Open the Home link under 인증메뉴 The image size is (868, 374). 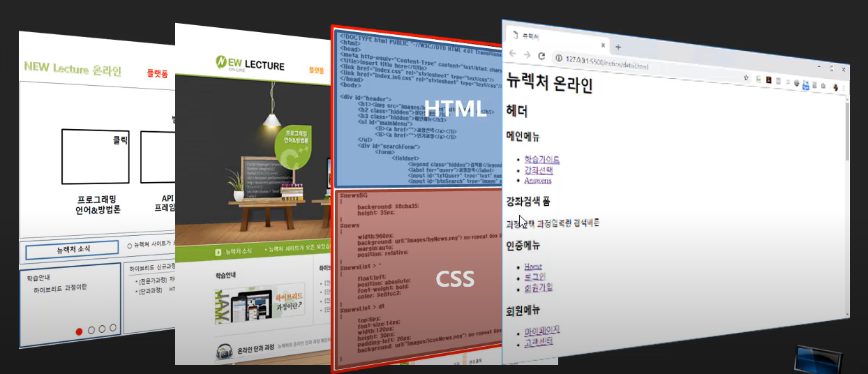click(x=533, y=267)
